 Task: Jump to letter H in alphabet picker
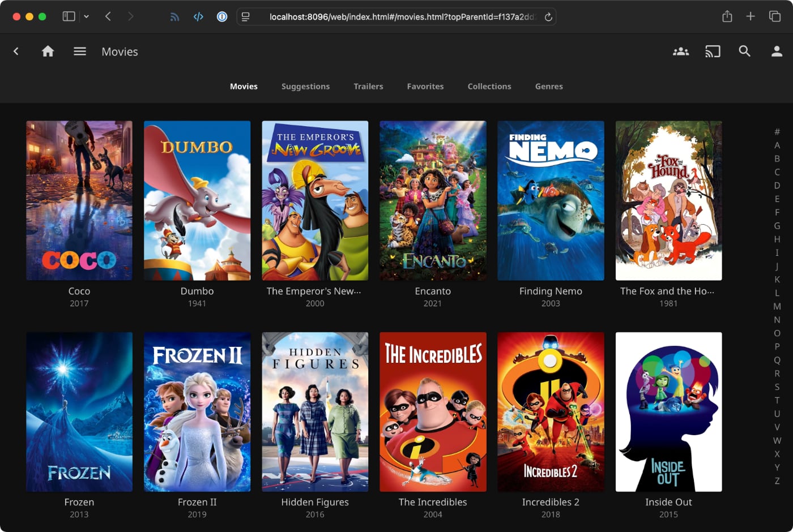point(777,239)
